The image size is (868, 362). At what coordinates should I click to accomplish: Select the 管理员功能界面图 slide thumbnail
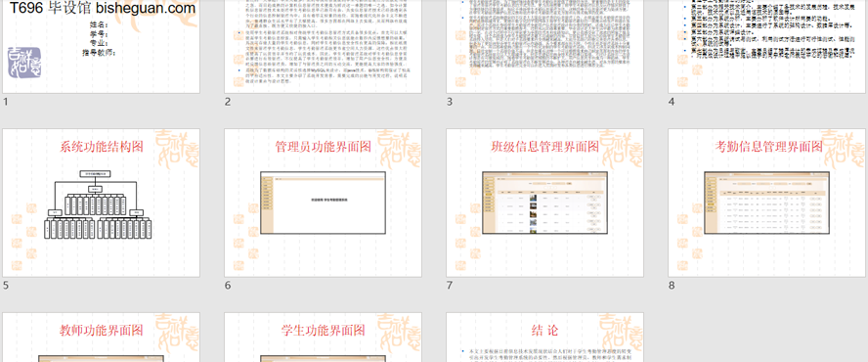click(324, 203)
